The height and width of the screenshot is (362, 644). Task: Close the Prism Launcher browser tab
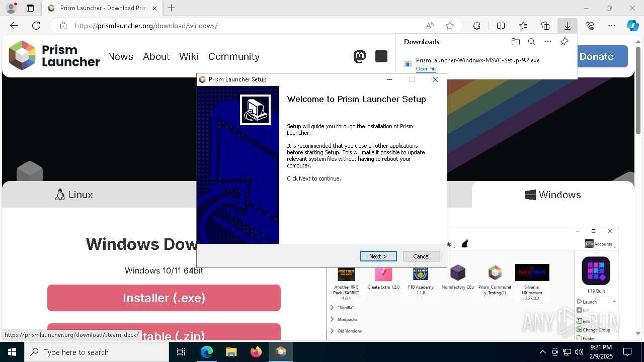[154, 8]
